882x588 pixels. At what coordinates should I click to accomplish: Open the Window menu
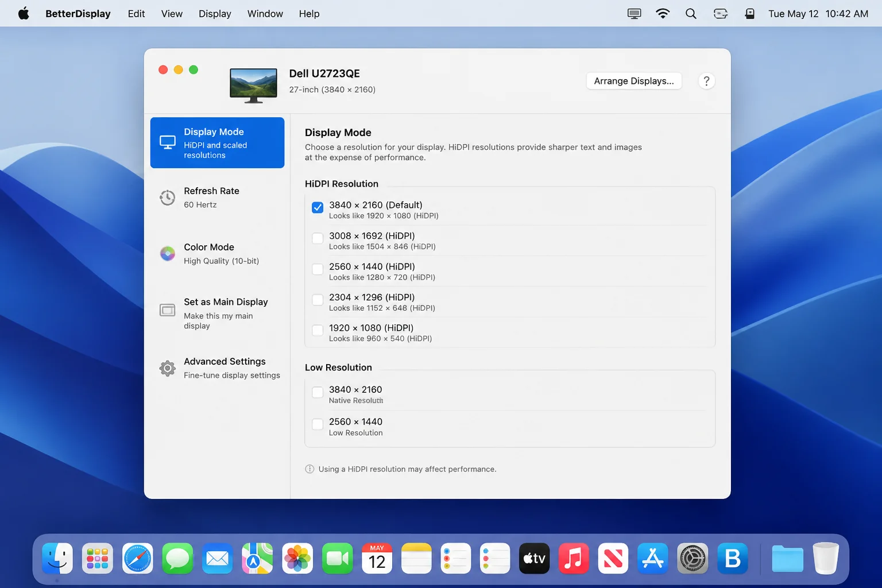point(265,14)
